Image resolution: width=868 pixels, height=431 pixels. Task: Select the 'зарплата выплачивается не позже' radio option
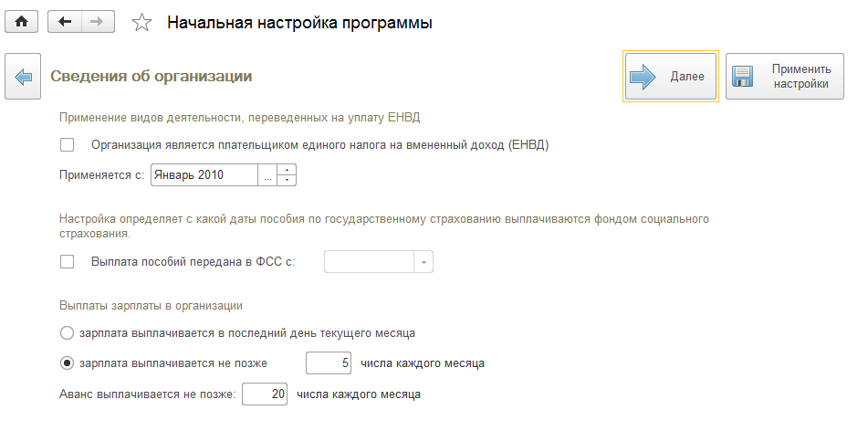[x=67, y=363]
